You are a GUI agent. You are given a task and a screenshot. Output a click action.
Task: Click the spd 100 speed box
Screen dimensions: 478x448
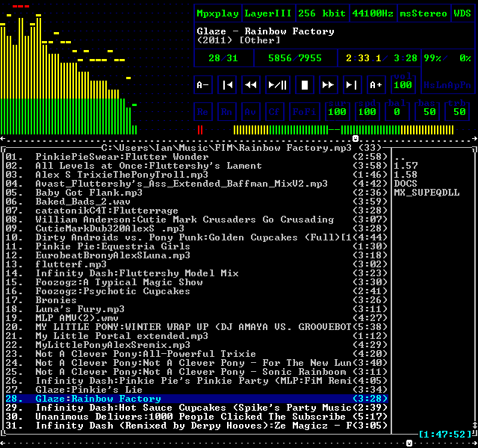point(367,111)
